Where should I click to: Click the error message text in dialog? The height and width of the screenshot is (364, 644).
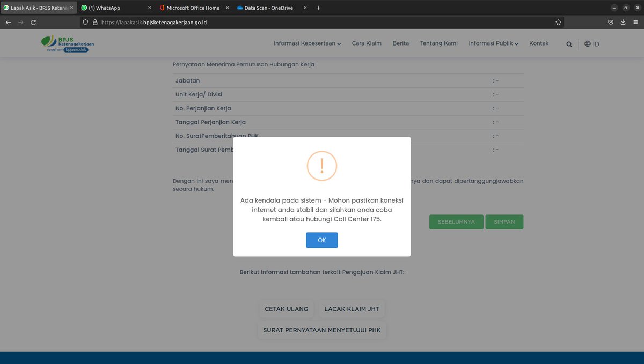[x=322, y=210]
